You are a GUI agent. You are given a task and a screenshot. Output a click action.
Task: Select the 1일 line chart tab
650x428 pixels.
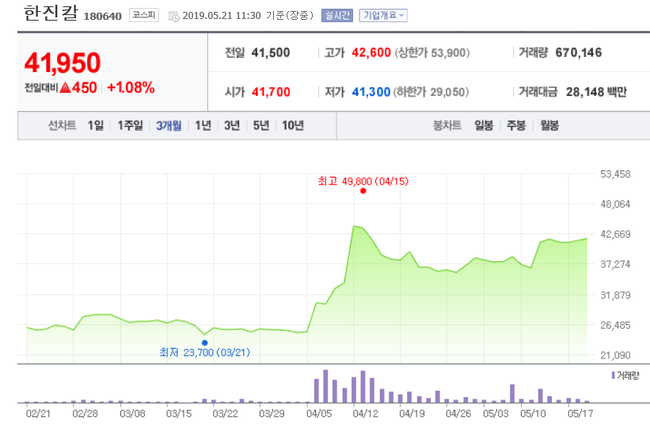click(x=95, y=125)
